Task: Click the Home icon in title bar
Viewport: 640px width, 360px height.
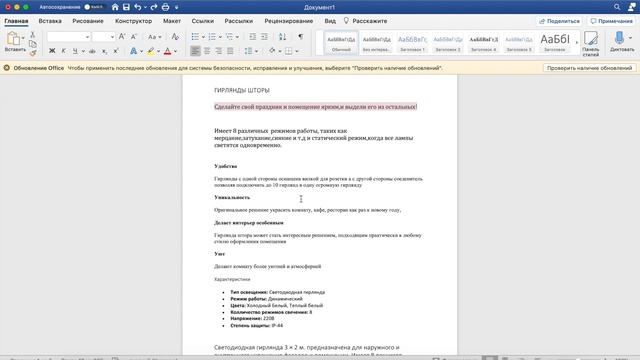Action: [x=115, y=7]
